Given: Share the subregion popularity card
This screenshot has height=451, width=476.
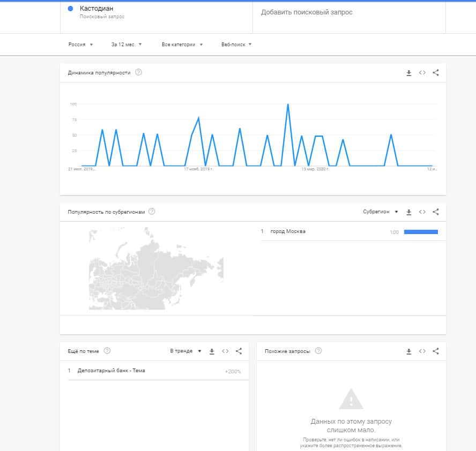Looking at the screenshot, I should (x=436, y=212).
